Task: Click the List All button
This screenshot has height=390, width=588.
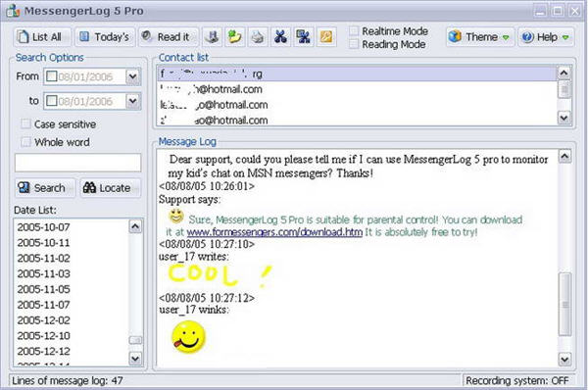Action: coord(43,37)
